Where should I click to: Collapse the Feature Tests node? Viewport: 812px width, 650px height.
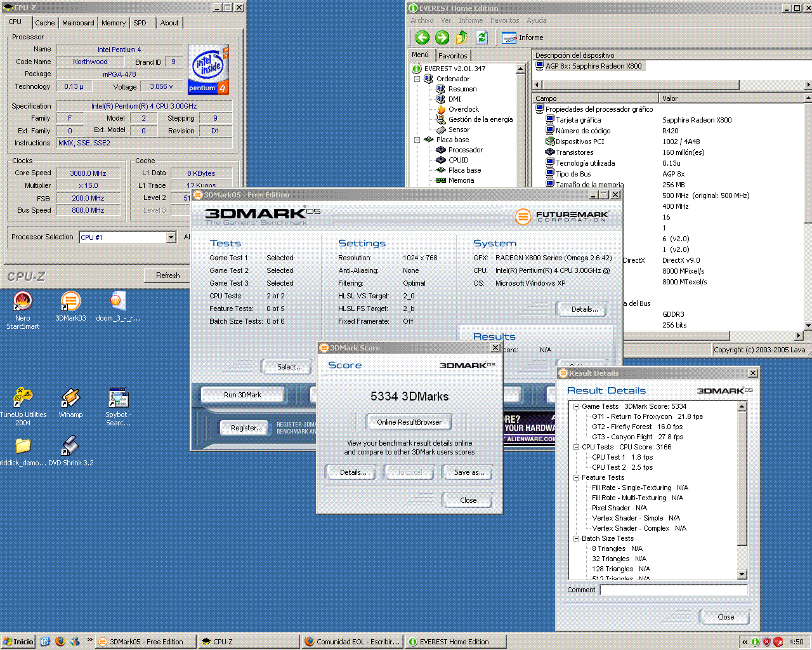pyautogui.click(x=576, y=477)
